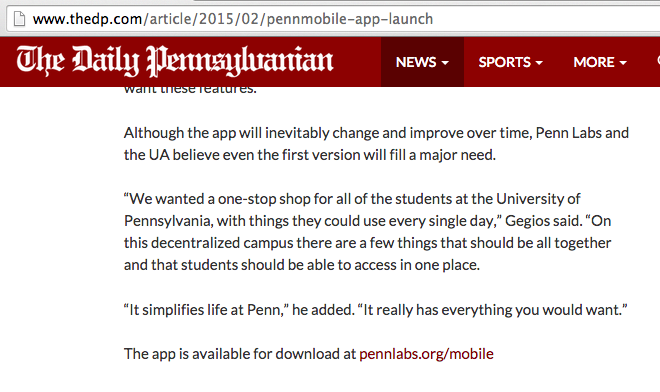Click the 'We wanted a one-stop shop' quote

click(x=367, y=232)
